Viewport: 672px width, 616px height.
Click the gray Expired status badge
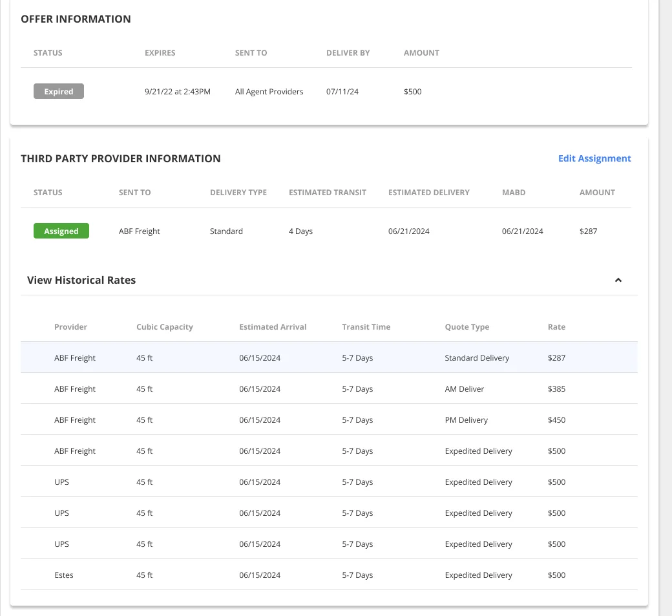tap(59, 91)
